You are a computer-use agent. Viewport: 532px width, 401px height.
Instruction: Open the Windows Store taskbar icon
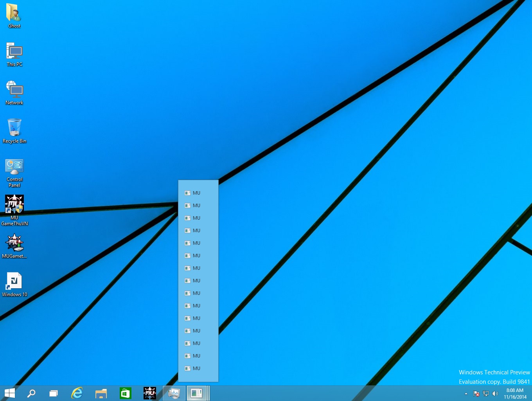click(x=125, y=393)
